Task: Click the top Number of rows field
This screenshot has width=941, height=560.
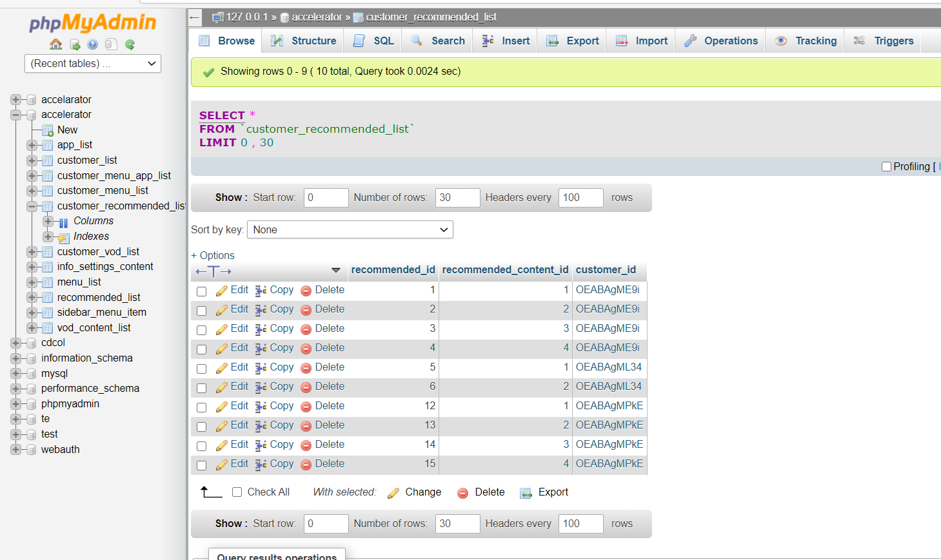Action: [x=457, y=198]
